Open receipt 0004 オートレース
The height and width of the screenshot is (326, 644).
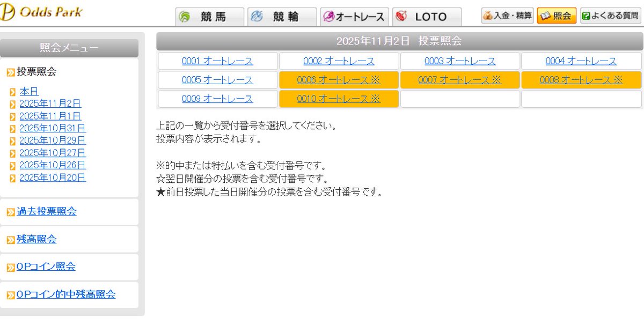(581, 61)
